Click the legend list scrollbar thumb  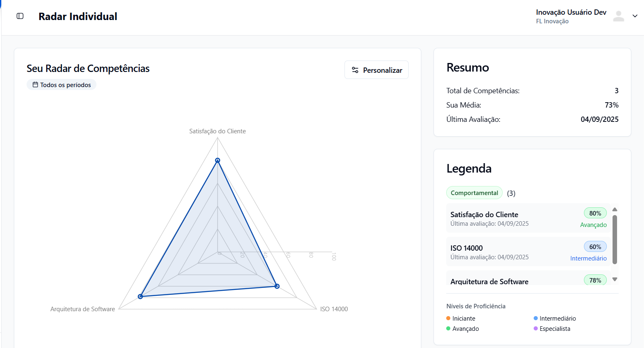(x=615, y=240)
